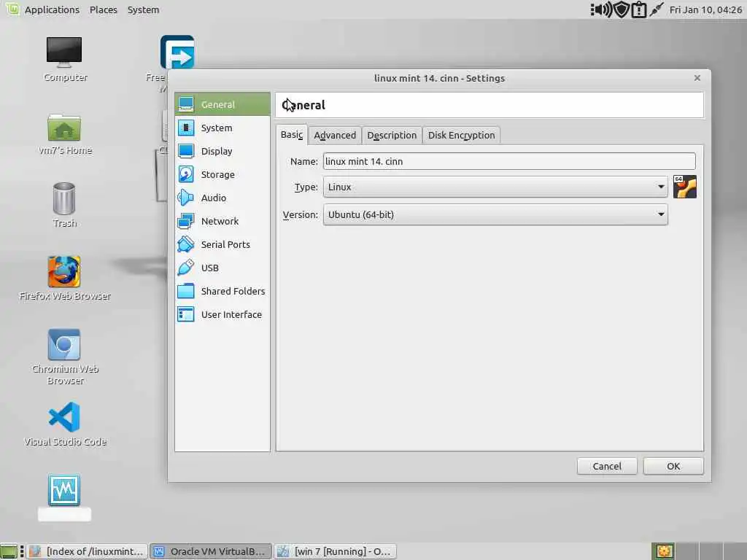Select the General settings icon in sidebar
Image resolution: width=747 pixels, height=560 pixels.
(186, 104)
